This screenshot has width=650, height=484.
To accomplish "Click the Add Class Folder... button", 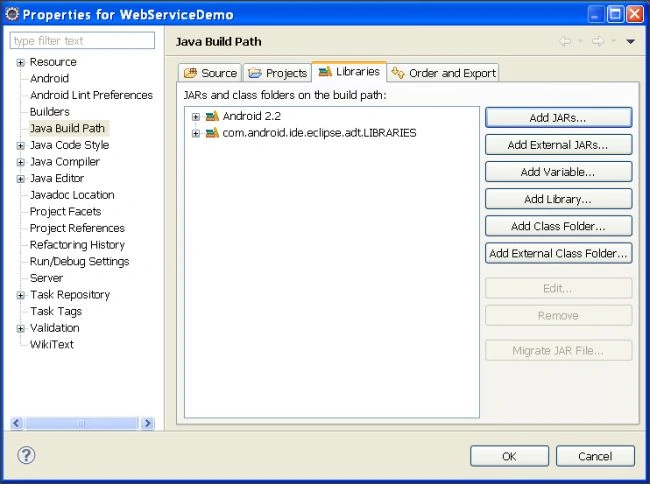I will 558,226.
